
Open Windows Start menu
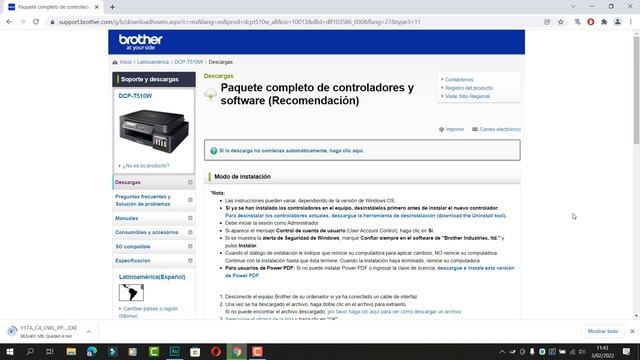tap(9, 351)
